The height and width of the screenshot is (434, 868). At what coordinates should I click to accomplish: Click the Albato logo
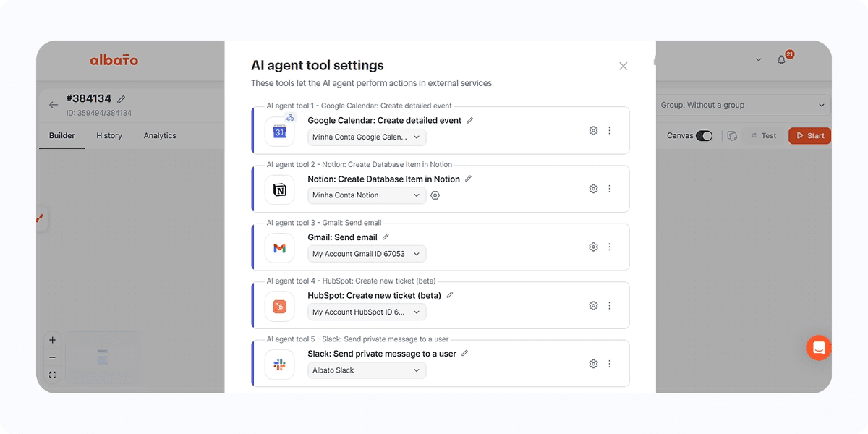114,60
